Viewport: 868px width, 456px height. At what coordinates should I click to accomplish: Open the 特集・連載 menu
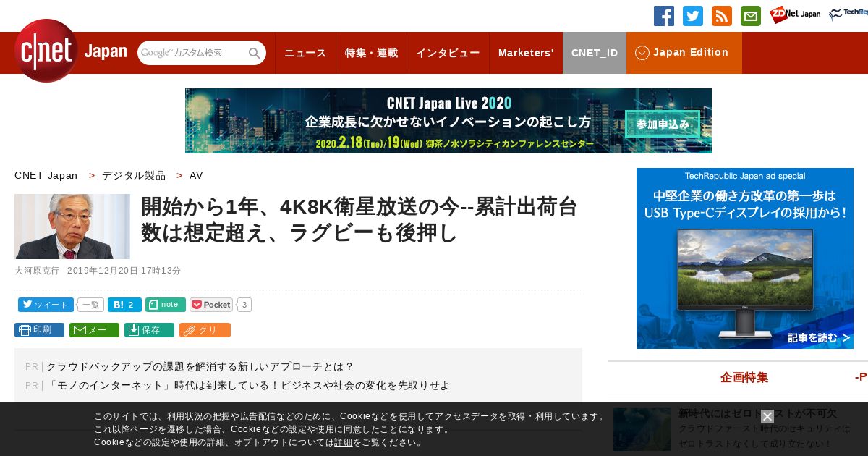click(371, 53)
